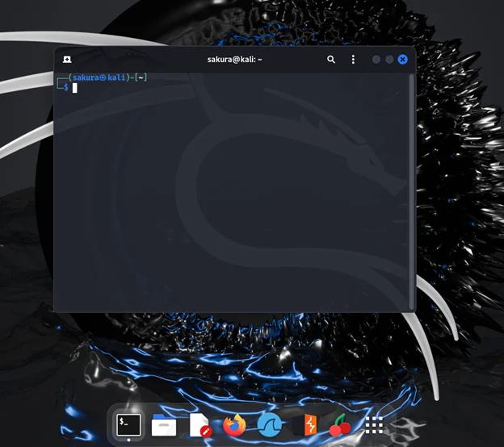The image size is (504, 447).
Task: Launch CherryTree from the dock
Action: click(x=340, y=425)
